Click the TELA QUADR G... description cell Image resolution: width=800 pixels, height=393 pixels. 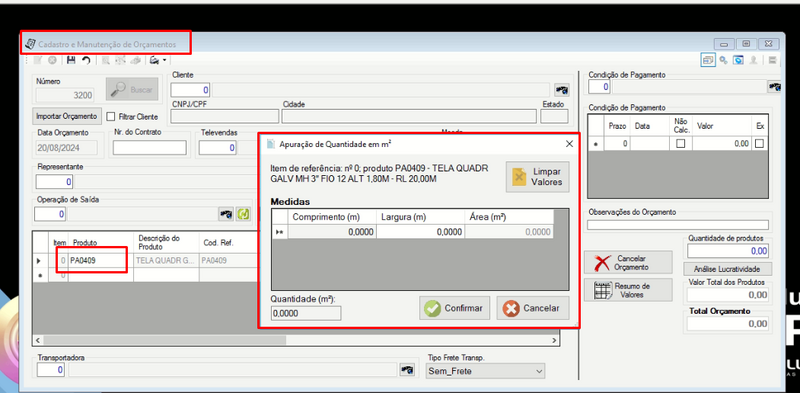tap(166, 260)
